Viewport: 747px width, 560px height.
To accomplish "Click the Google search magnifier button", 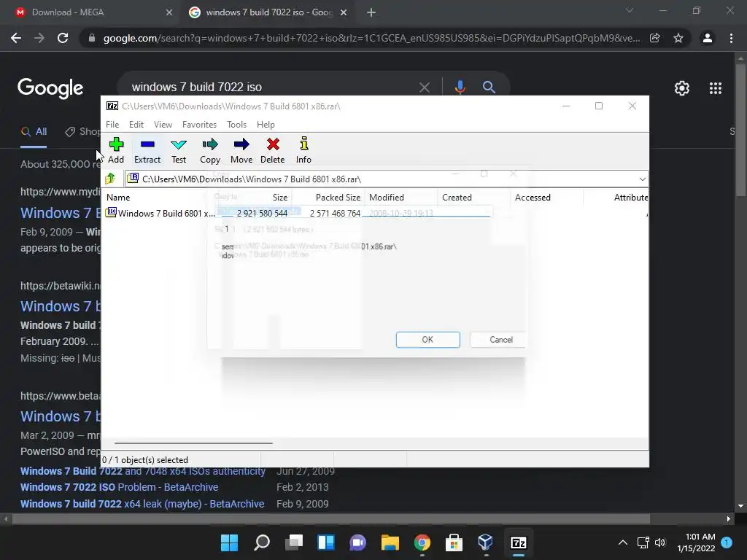I will (489, 87).
